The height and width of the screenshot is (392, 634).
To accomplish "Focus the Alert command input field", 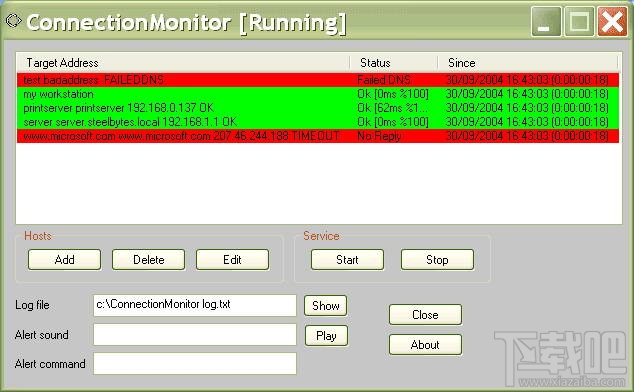I will (194, 363).
